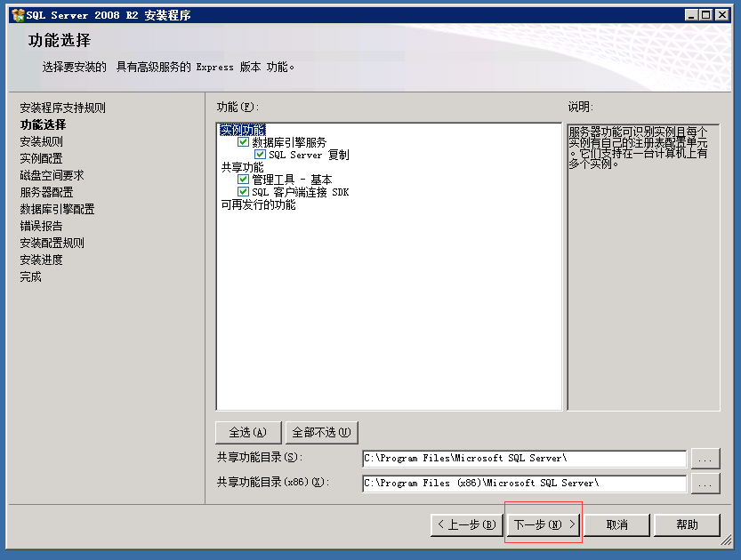
Task: Toggle 数据库引擎服务 checkbox
Action: (243, 141)
